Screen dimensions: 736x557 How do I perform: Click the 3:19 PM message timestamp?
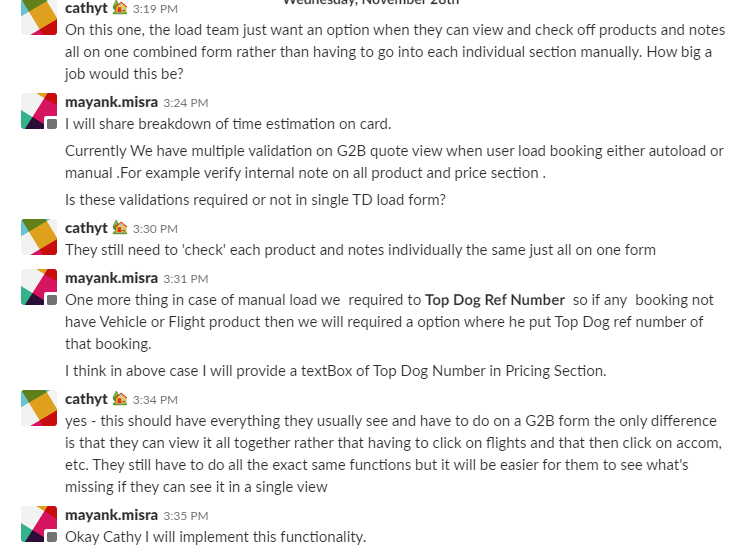tap(155, 9)
